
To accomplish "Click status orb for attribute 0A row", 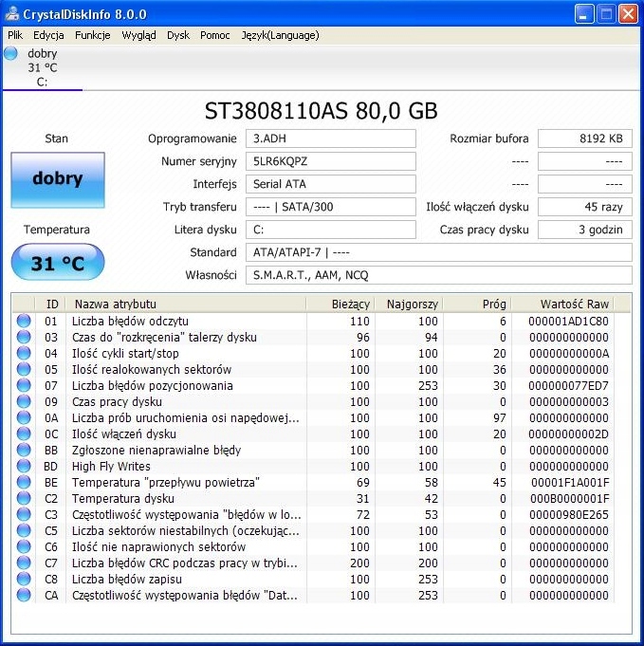I will point(24,417).
